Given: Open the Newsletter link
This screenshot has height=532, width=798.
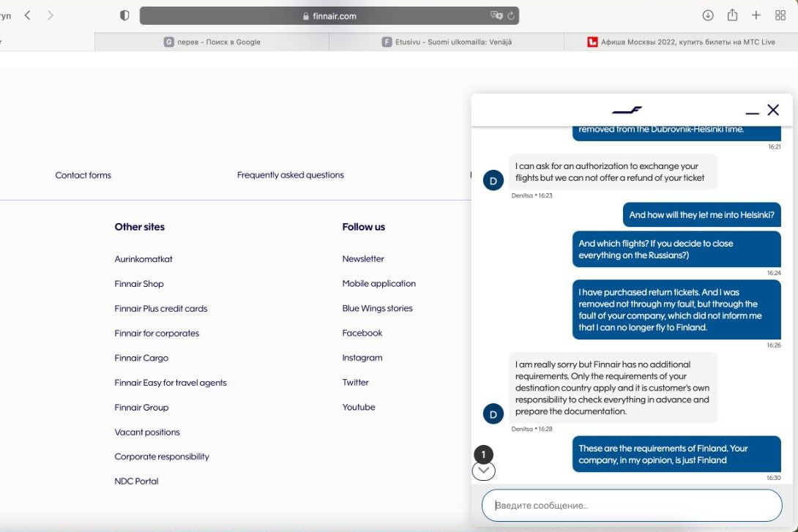Looking at the screenshot, I should 363,259.
